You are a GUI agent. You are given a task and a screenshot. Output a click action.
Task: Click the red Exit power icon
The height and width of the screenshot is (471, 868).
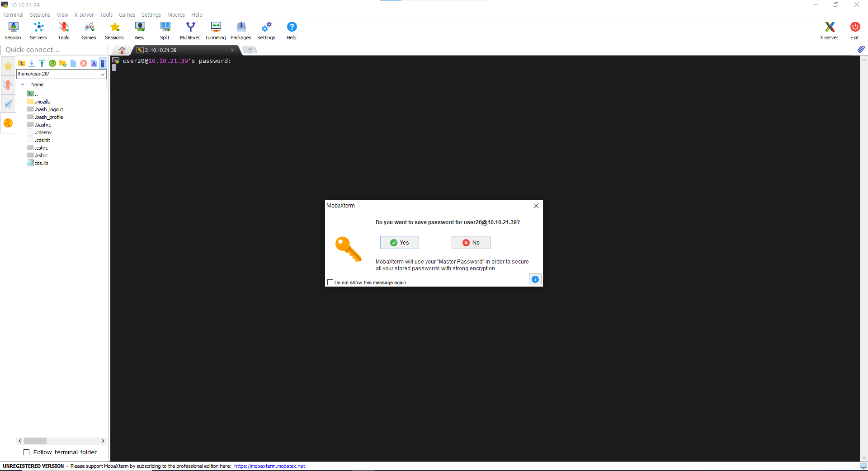(854, 31)
